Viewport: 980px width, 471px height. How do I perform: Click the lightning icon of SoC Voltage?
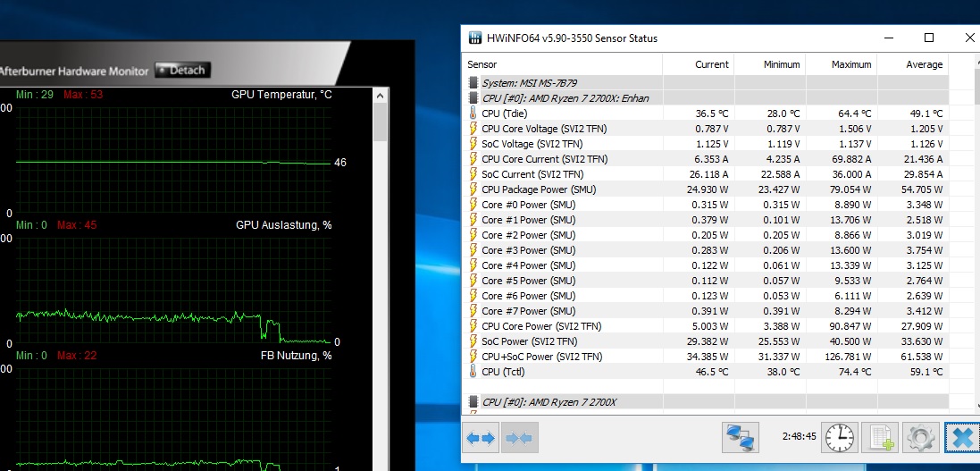tap(473, 144)
